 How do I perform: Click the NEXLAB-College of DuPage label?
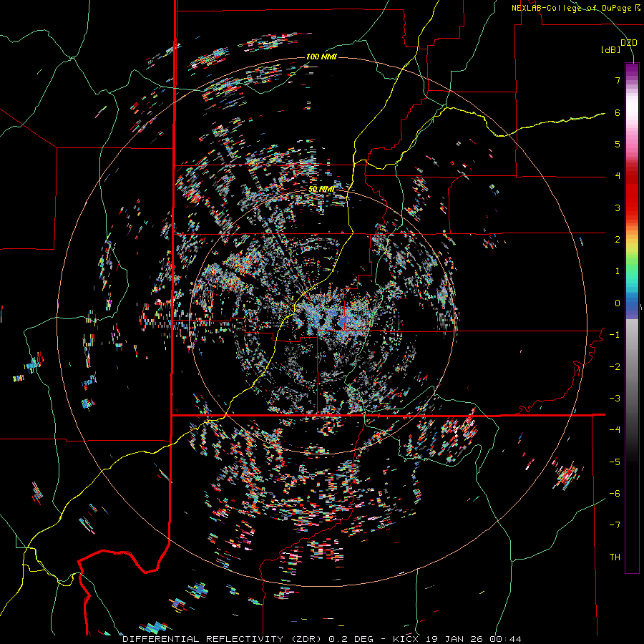point(575,8)
